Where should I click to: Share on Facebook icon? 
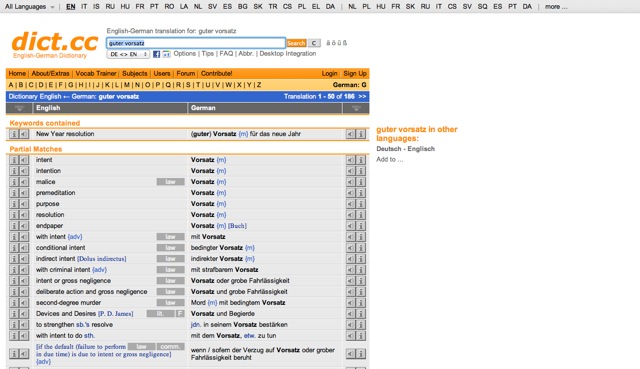pos(156,54)
